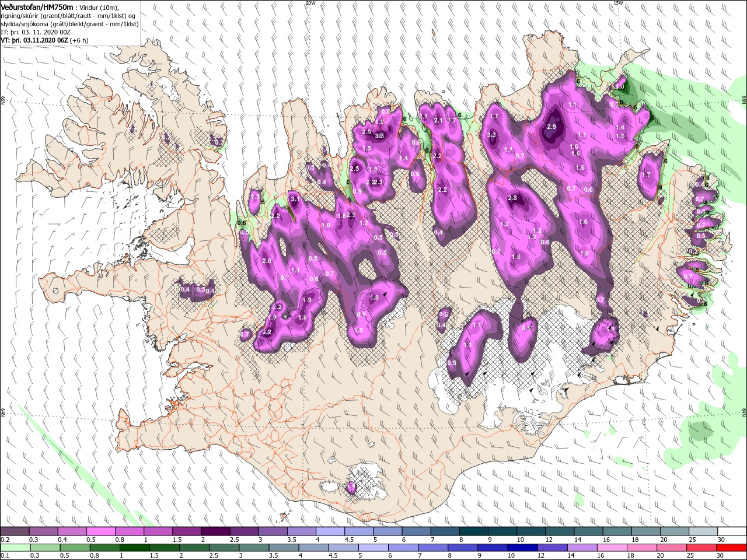This screenshot has height=560, width=747.
Task: Select the snow scale swatch between 4 and 4.5
Action: coord(330,531)
